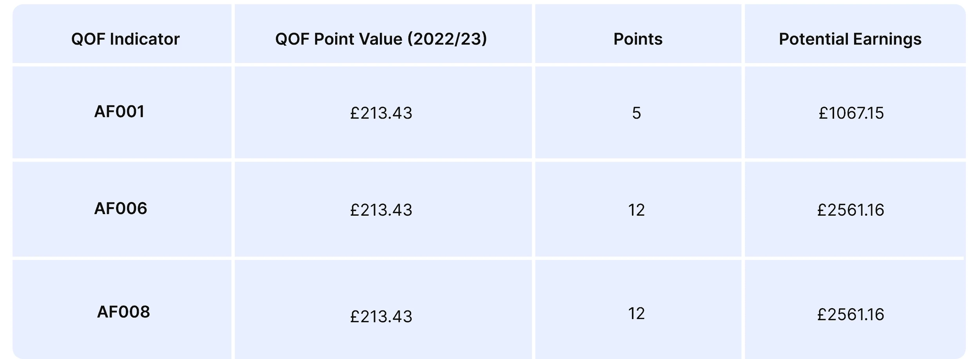This screenshot has width=980, height=359.
Task: Click the £213.43 value in AF006 row
Action: coord(381,210)
